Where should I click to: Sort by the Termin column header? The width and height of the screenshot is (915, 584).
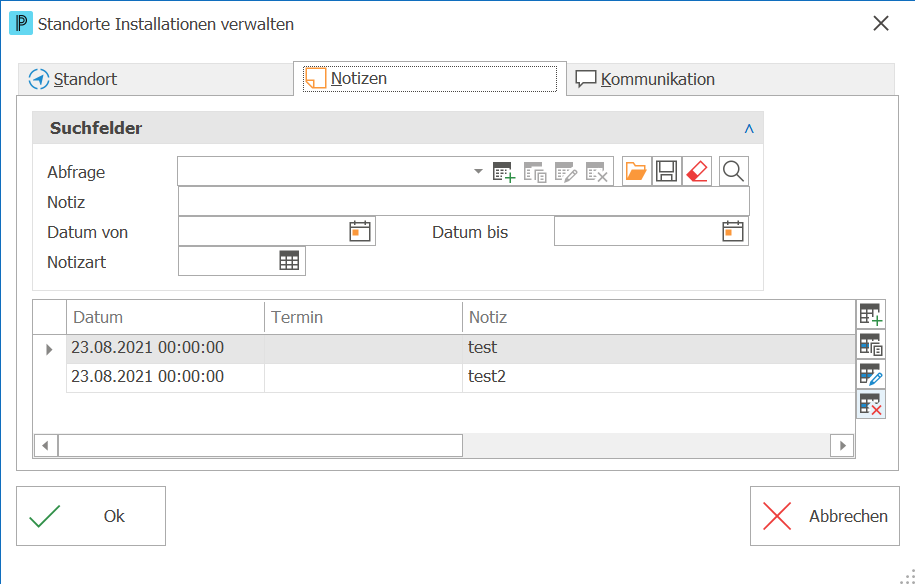point(364,317)
